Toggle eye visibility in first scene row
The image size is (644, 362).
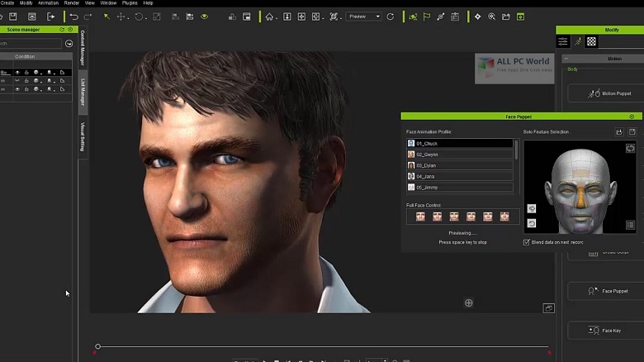point(17,73)
